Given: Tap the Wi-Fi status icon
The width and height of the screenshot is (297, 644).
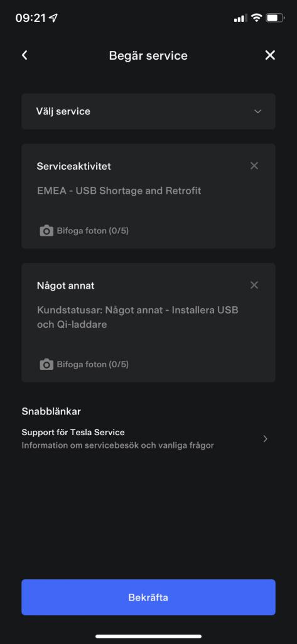Looking at the screenshot, I should (256, 18).
